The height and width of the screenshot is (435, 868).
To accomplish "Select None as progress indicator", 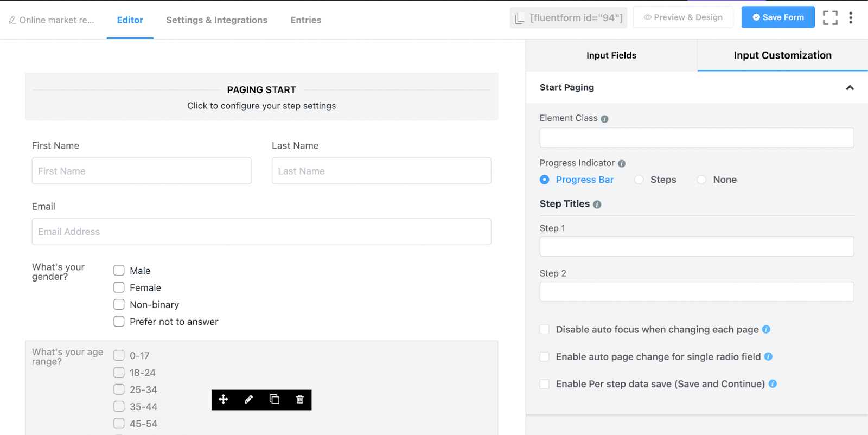I will [x=702, y=180].
